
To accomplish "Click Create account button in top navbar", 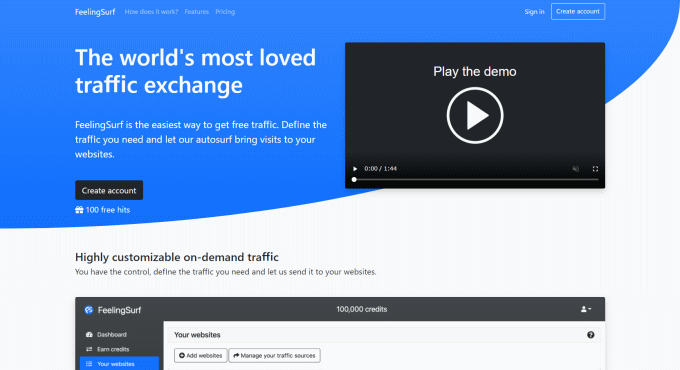I will click(578, 12).
